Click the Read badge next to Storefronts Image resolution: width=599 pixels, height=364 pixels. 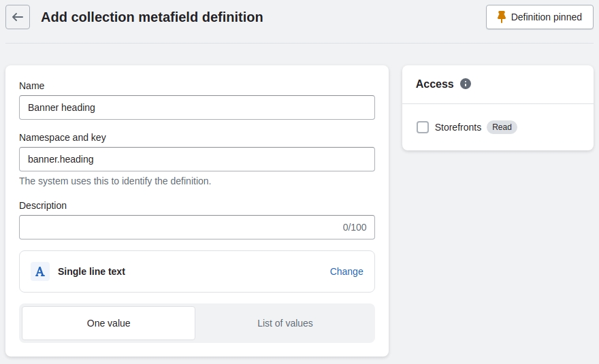point(502,127)
